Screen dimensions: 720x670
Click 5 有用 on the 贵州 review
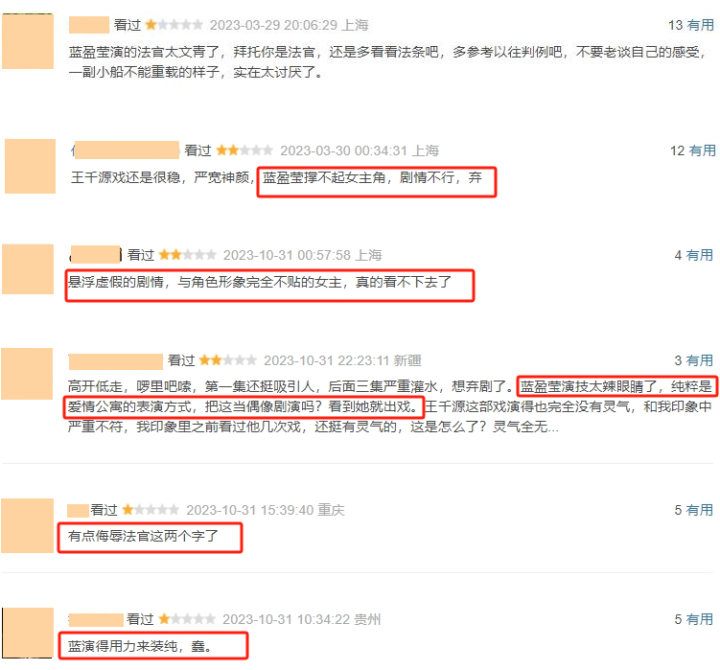693,619
